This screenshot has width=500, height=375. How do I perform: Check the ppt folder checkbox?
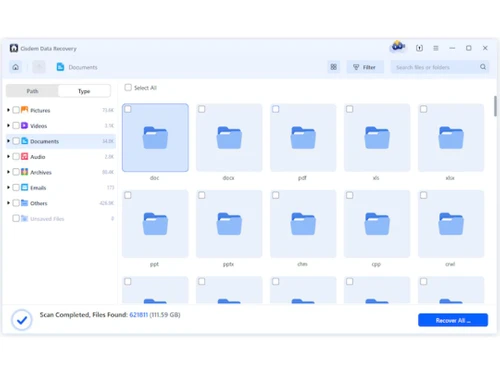tap(128, 195)
